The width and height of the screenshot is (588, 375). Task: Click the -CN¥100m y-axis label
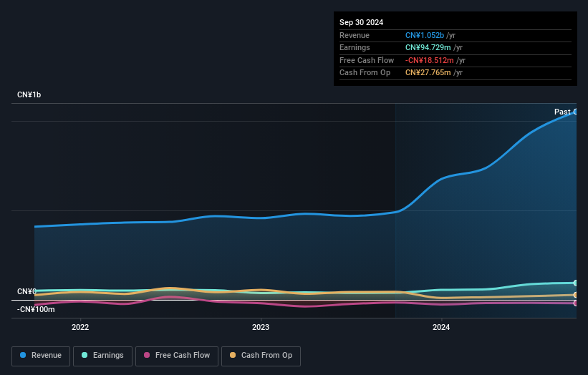coord(36,309)
